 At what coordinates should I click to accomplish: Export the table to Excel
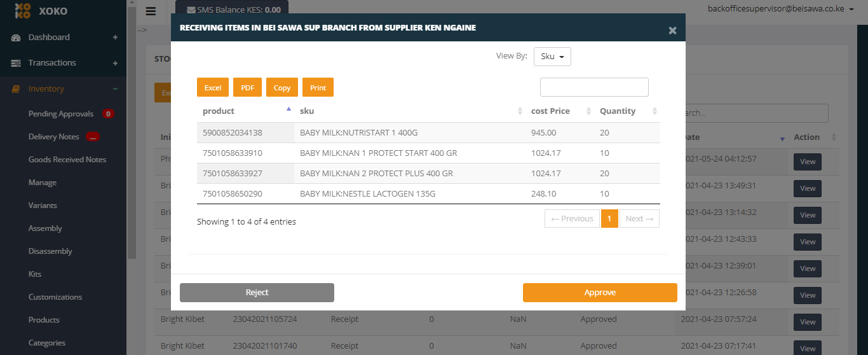(213, 87)
